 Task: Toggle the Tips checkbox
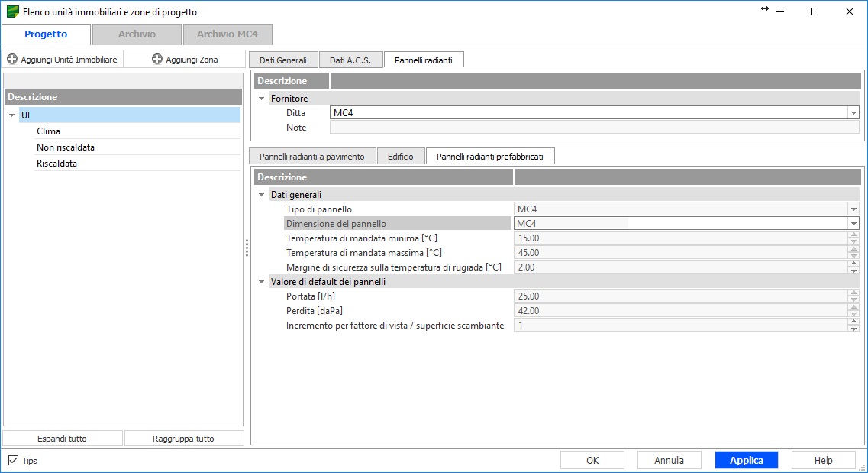pos(13,460)
